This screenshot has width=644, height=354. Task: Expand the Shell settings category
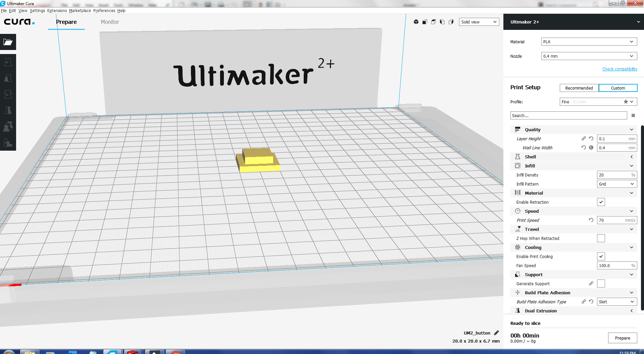point(574,157)
